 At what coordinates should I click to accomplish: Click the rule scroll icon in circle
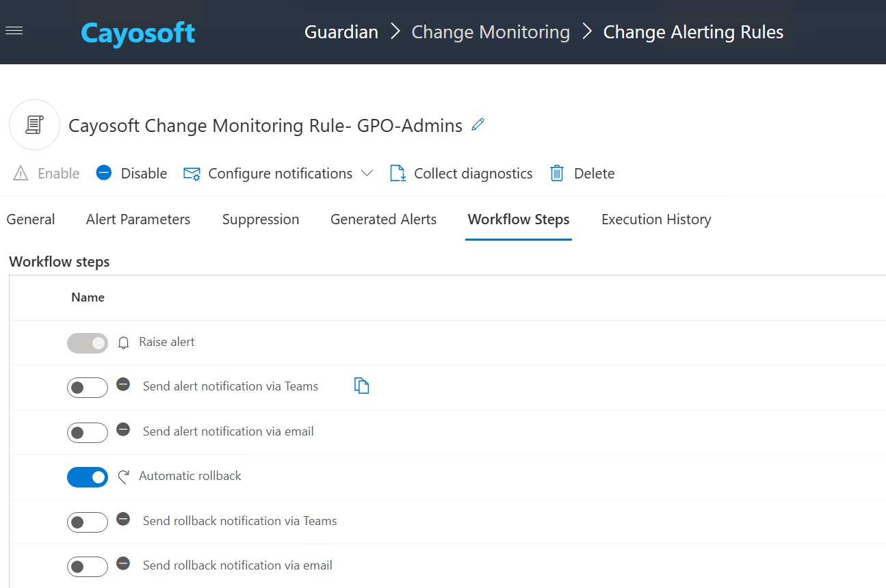pyautogui.click(x=34, y=125)
